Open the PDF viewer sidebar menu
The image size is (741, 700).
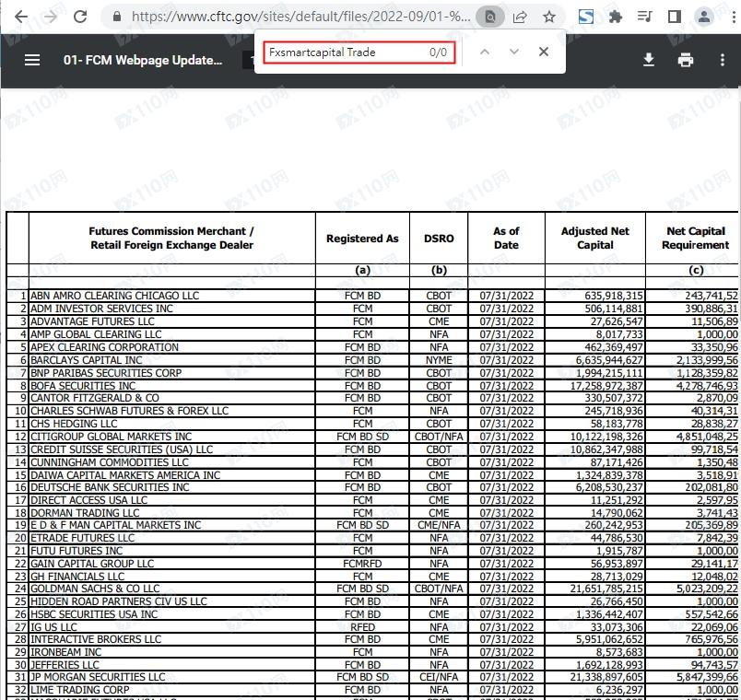click(32, 60)
